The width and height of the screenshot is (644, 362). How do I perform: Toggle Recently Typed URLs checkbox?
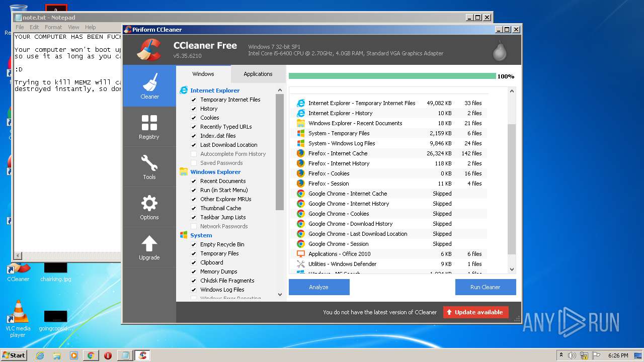(194, 127)
